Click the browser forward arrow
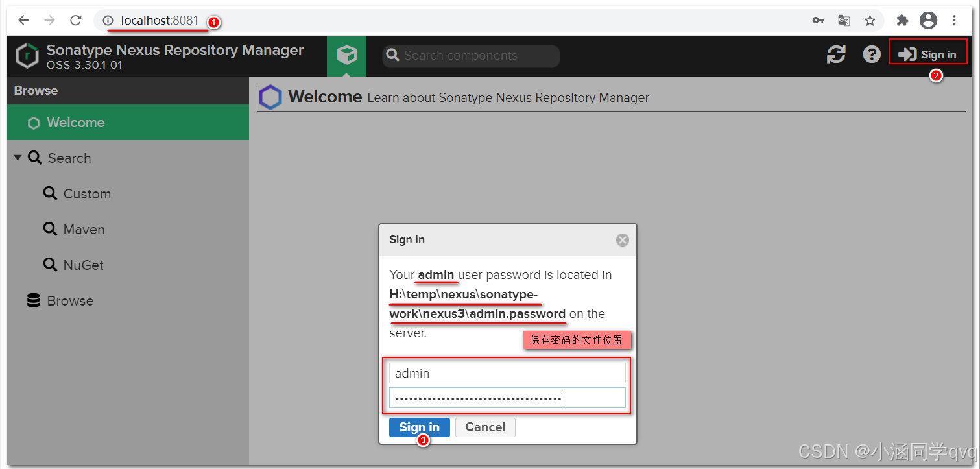Viewport: 980px width, 469px height. click(x=49, y=20)
